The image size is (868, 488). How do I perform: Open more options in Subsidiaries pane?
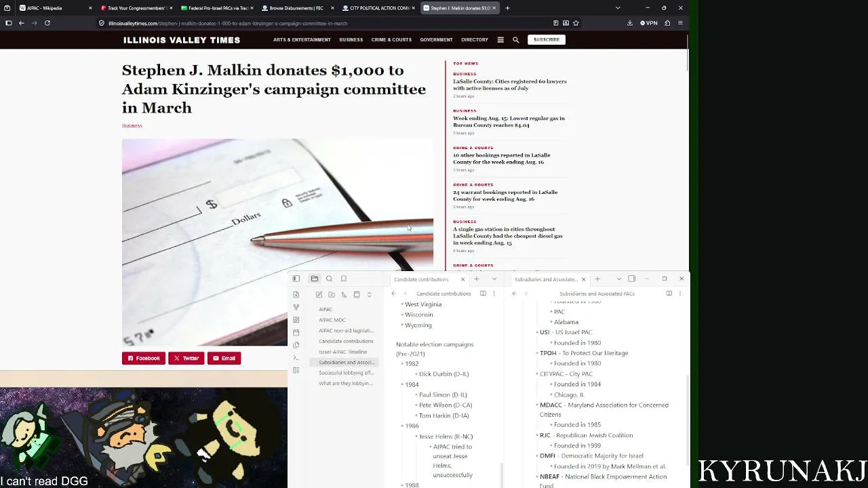(x=679, y=293)
